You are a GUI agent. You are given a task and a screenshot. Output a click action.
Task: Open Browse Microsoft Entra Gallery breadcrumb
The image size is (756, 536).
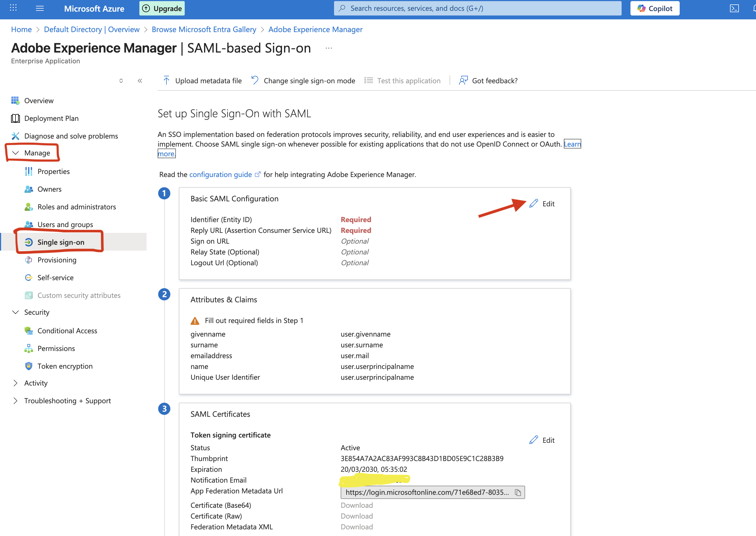click(x=204, y=29)
